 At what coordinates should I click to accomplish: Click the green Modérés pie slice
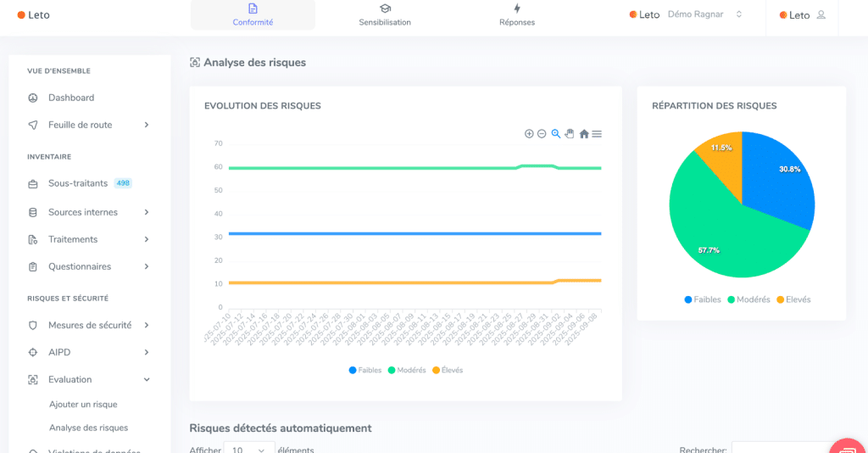click(721, 238)
